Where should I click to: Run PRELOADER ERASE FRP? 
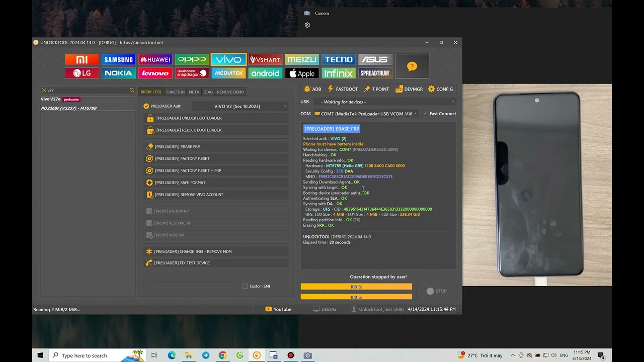point(216,147)
